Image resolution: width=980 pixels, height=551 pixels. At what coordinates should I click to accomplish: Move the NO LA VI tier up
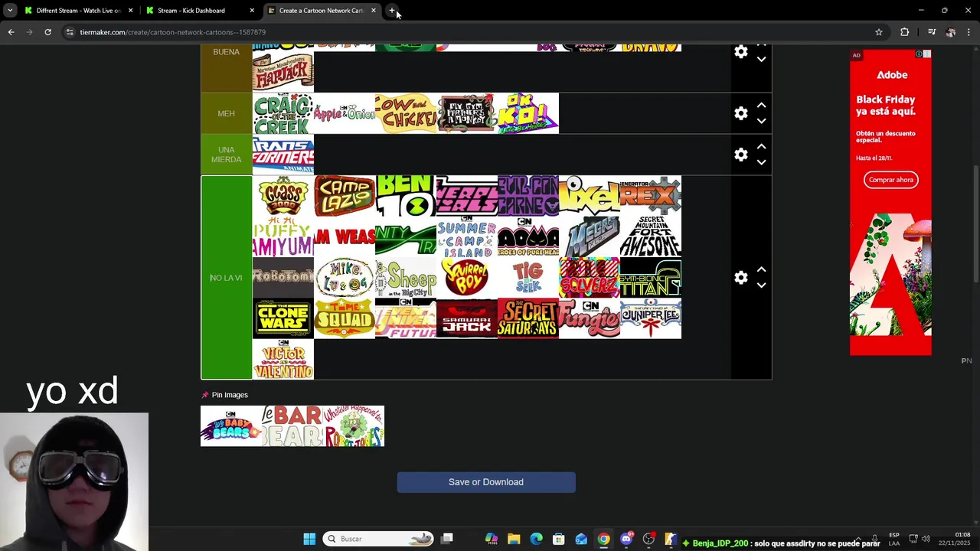[x=761, y=270]
